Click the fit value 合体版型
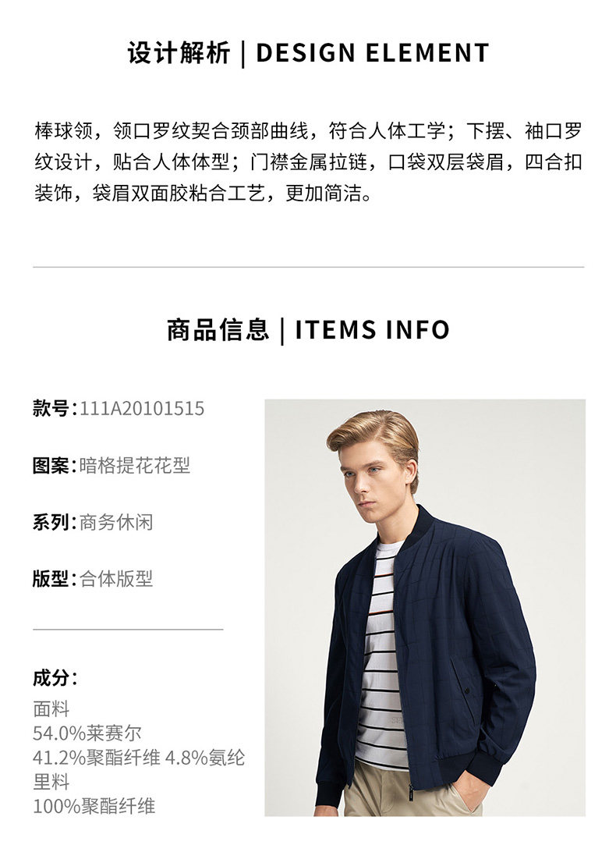Viewport: 616px width, 845px height. click(116, 579)
